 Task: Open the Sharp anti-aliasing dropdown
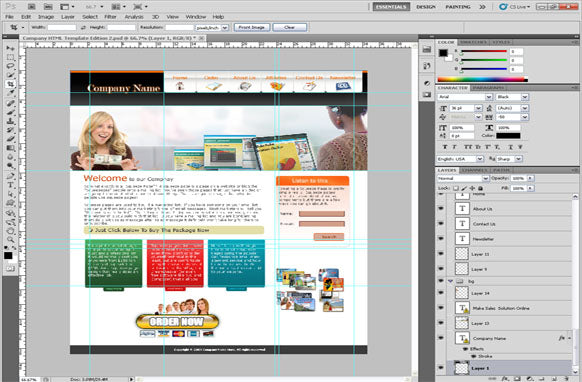(x=519, y=159)
